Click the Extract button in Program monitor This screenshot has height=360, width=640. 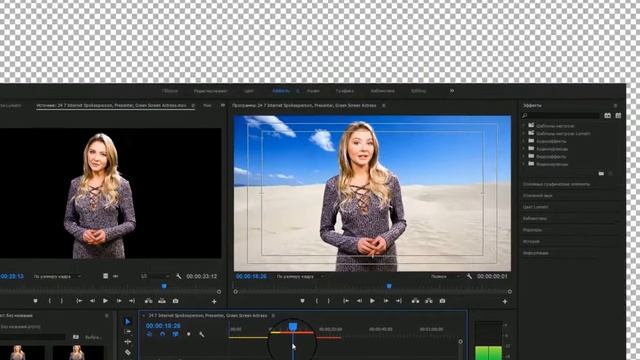pyautogui.click(x=429, y=301)
